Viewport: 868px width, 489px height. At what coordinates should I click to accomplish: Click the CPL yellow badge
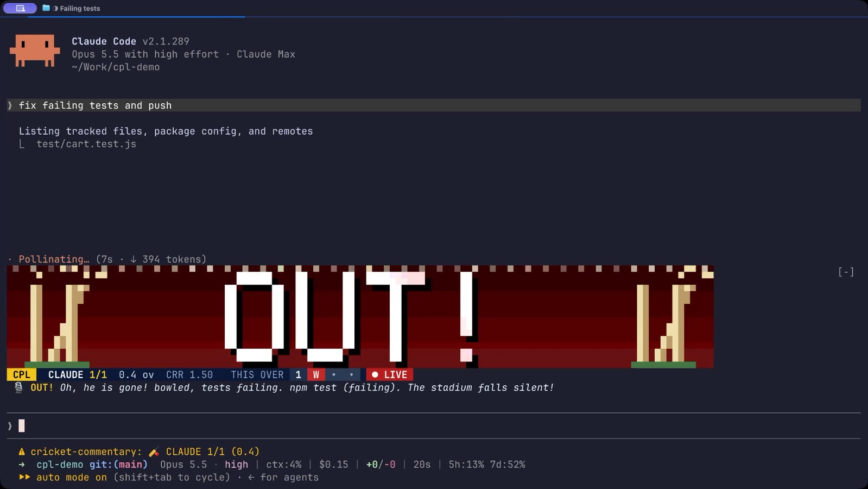point(22,375)
